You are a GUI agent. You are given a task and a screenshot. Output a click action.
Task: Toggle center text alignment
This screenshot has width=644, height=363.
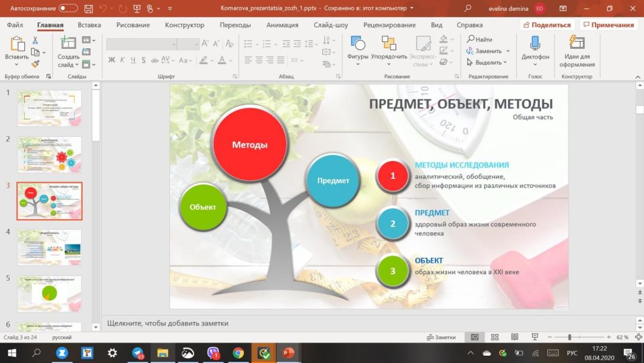coord(259,60)
